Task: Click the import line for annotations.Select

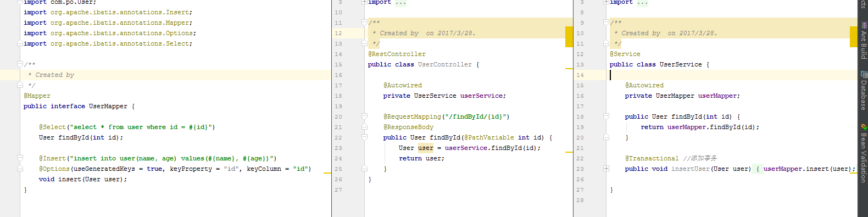Action: tap(108, 43)
